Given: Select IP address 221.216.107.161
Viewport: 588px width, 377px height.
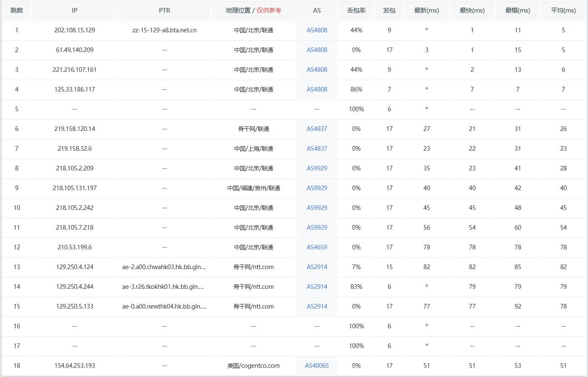Looking at the screenshot, I should click(75, 70).
